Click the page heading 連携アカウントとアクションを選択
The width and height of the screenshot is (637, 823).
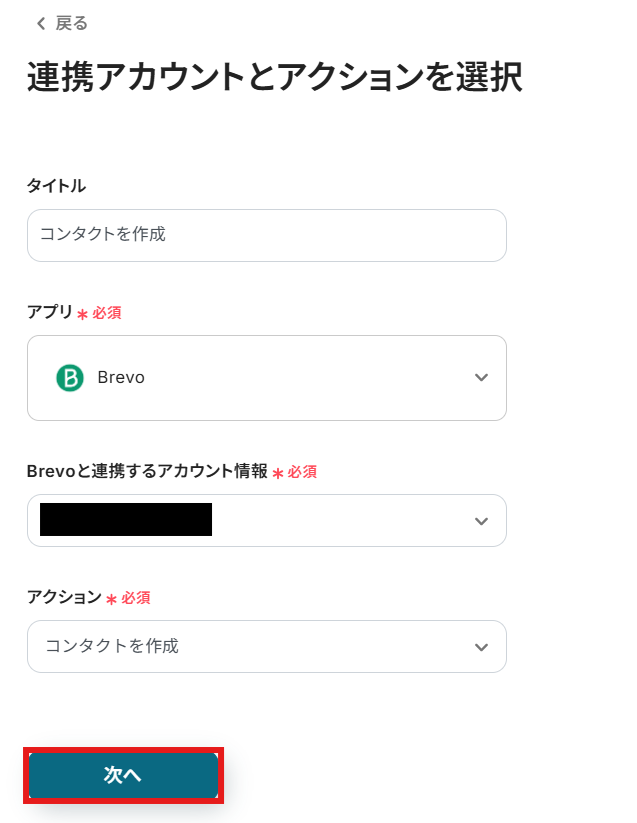pos(274,78)
